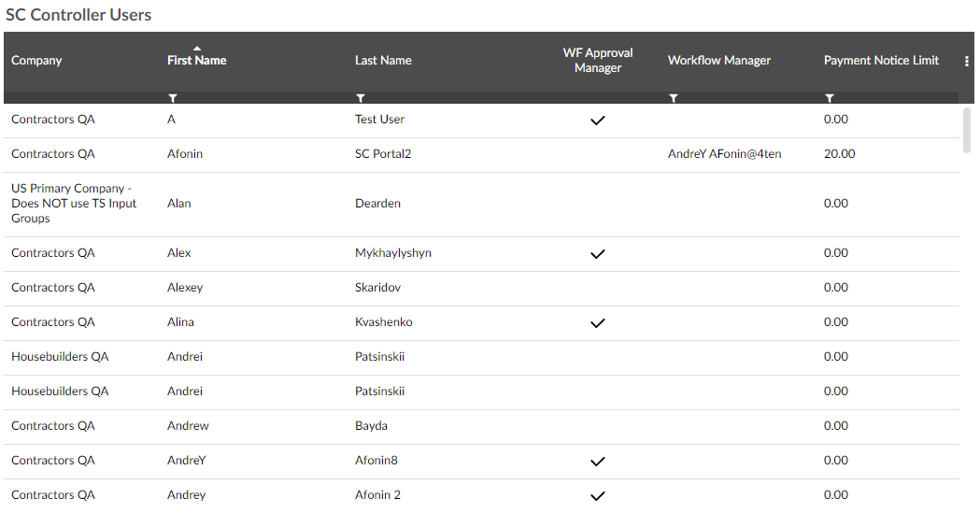The width and height of the screenshot is (980, 513).
Task: Open the Payment Notice Limit filter
Action: click(x=830, y=98)
